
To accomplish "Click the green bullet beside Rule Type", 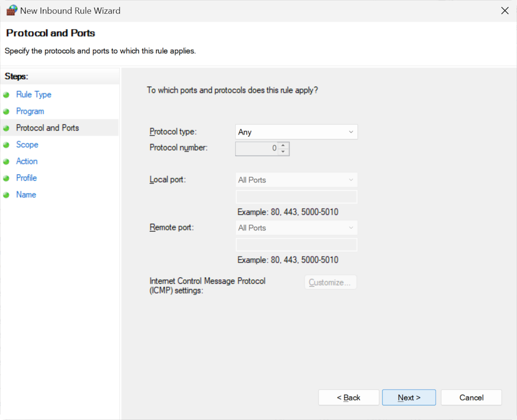I will tap(6, 95).
